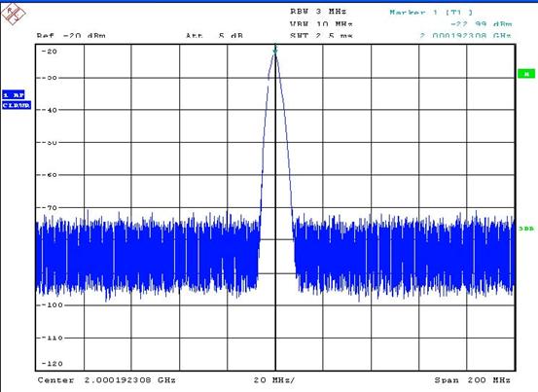Click the Marker 1 [T1] readout heading
The height and width of the screenshot is (392, 538).
431,13
